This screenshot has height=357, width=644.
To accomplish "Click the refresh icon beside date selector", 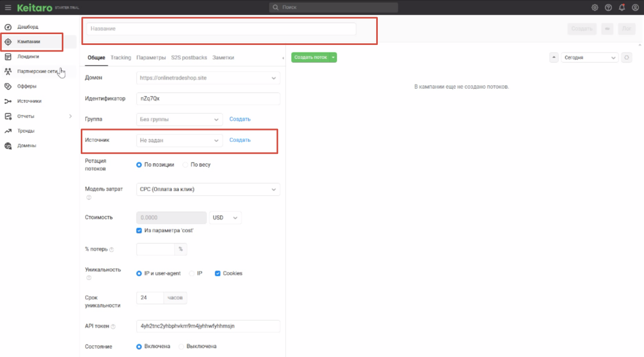I will [x=627, y=57].
